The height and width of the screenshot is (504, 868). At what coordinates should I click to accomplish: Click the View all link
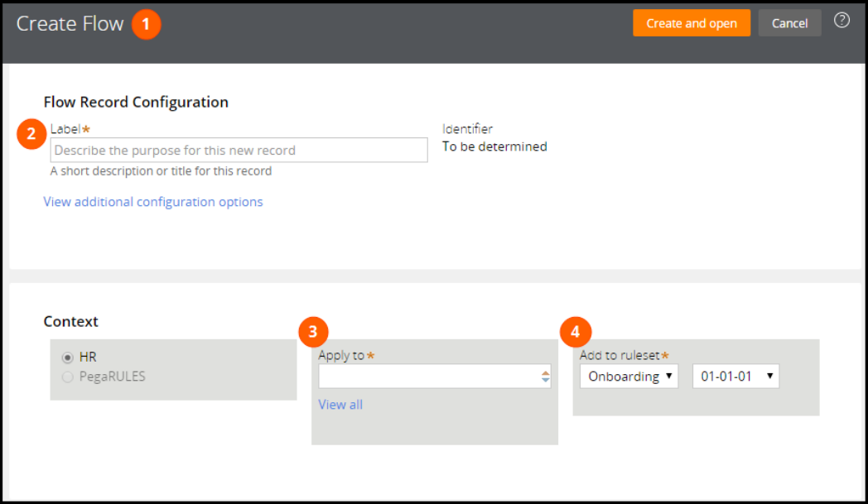(340, 405)
